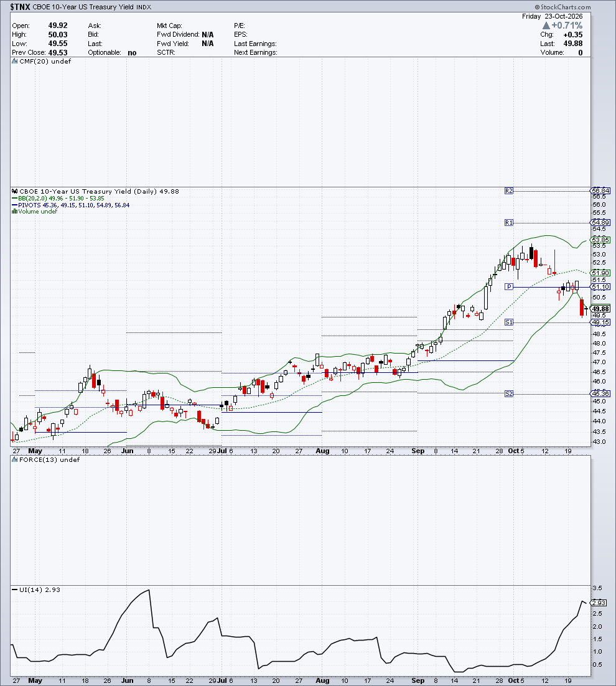This screenshot has height=686, width=616.
Task: Click the 56.84 price axis label
Action: coord(600,190)
